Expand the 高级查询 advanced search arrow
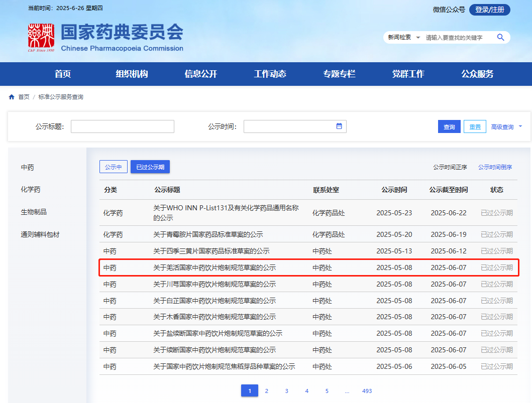Screen dimensions: 532x403 (x=520, y=126)
